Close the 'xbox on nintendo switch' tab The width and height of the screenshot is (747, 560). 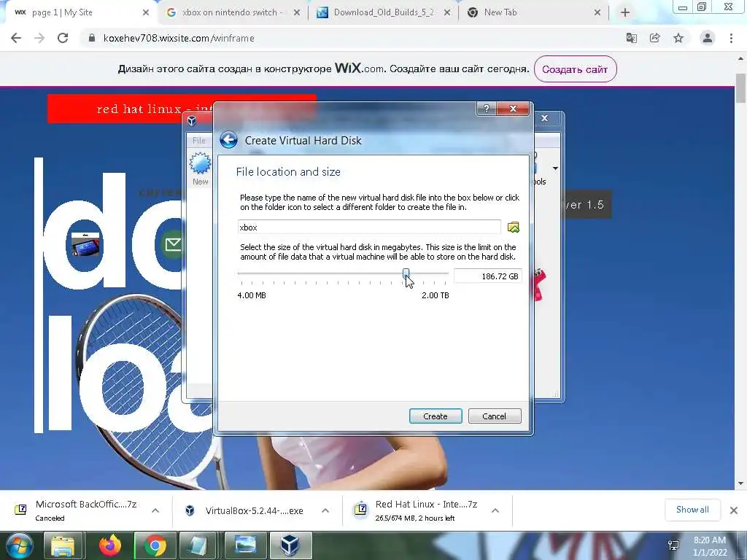tap(297, 13)
